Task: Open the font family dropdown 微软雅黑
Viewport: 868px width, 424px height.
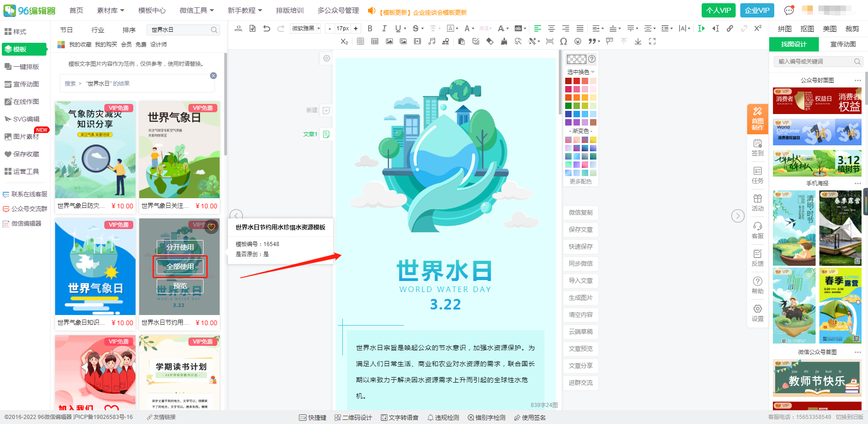Action: pyautogui.click(x=306, y=29)
